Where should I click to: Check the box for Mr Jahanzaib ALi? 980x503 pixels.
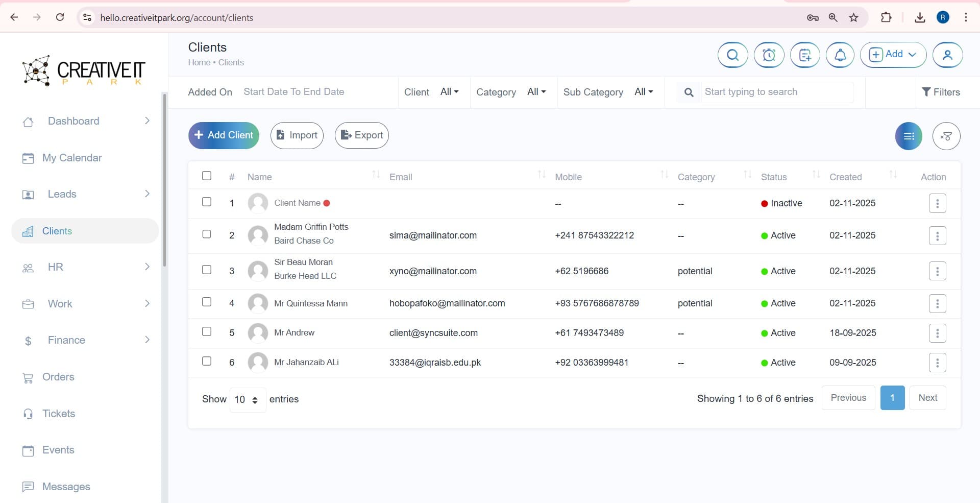(207, 361)
